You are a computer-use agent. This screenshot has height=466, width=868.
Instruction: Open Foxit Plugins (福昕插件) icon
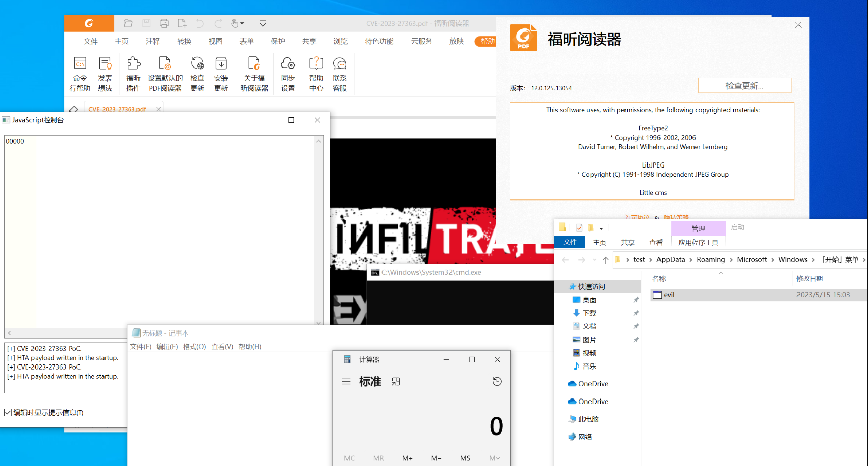133,74
